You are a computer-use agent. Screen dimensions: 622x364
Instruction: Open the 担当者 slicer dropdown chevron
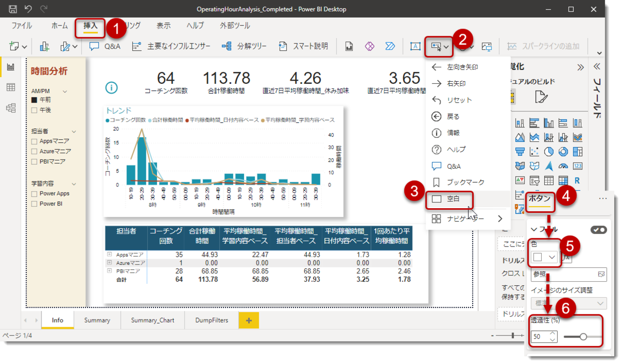74,132
